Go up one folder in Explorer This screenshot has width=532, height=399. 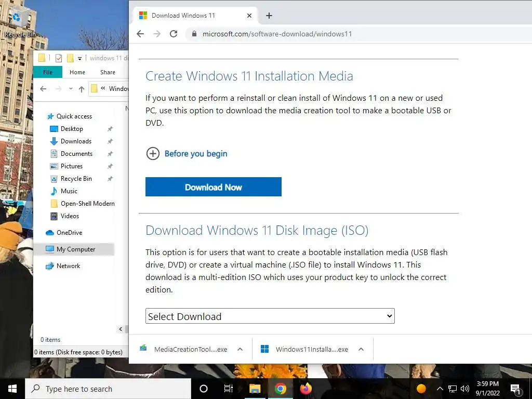coord(82,89)
